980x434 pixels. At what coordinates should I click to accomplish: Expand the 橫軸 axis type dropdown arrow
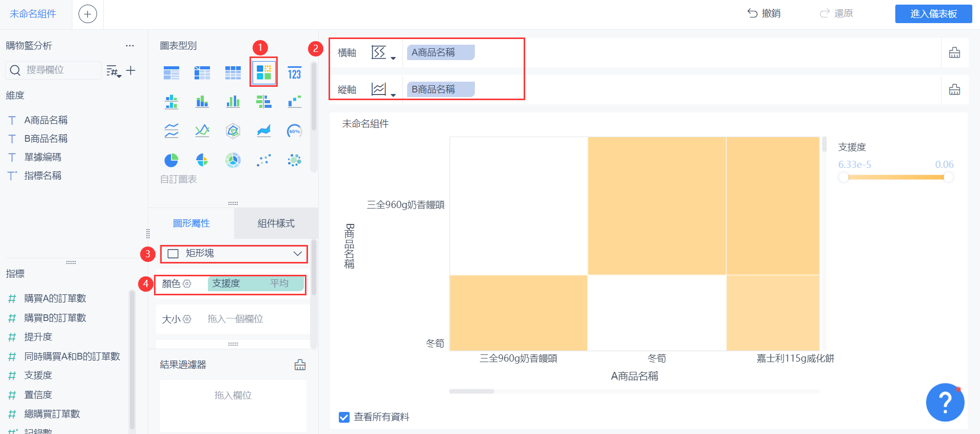pos(393,58)
